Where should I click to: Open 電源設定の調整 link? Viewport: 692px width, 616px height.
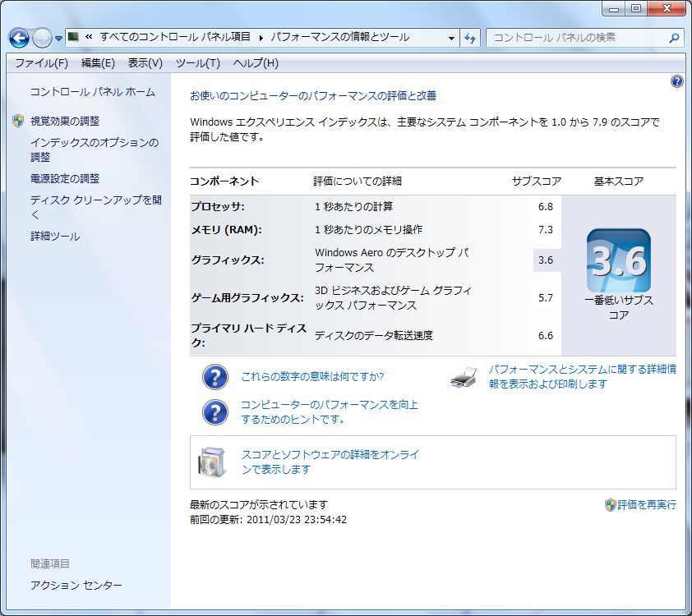tap(65, 178)
